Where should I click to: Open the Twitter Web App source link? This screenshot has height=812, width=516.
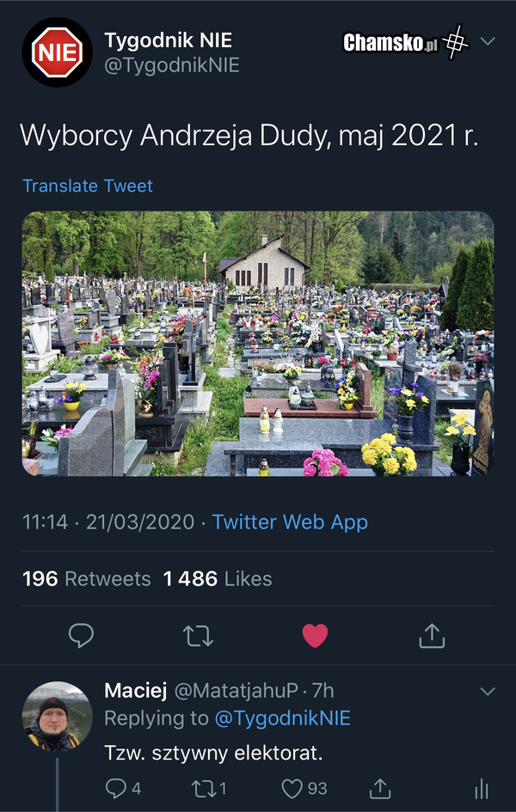pos(290,522)
